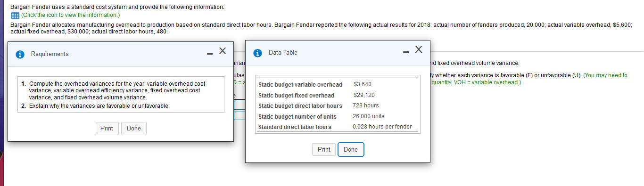Click Done in the Data Table dialog
Screen dimensions: 644x186
(x=351, y=149)
